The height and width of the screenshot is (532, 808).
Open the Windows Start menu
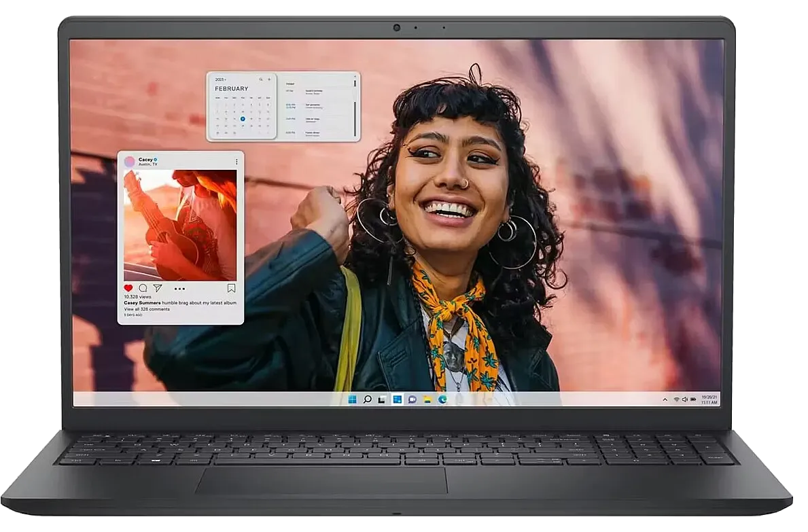point(353,399)
